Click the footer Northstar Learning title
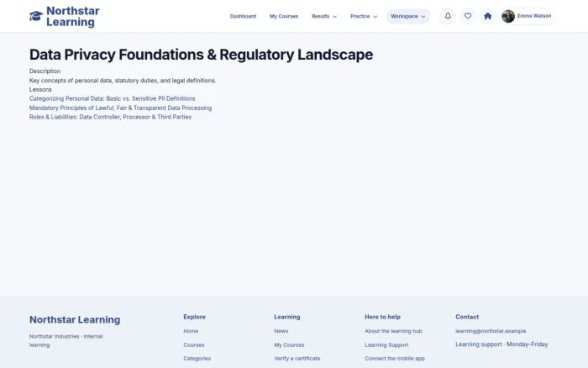 pos(75,319)
